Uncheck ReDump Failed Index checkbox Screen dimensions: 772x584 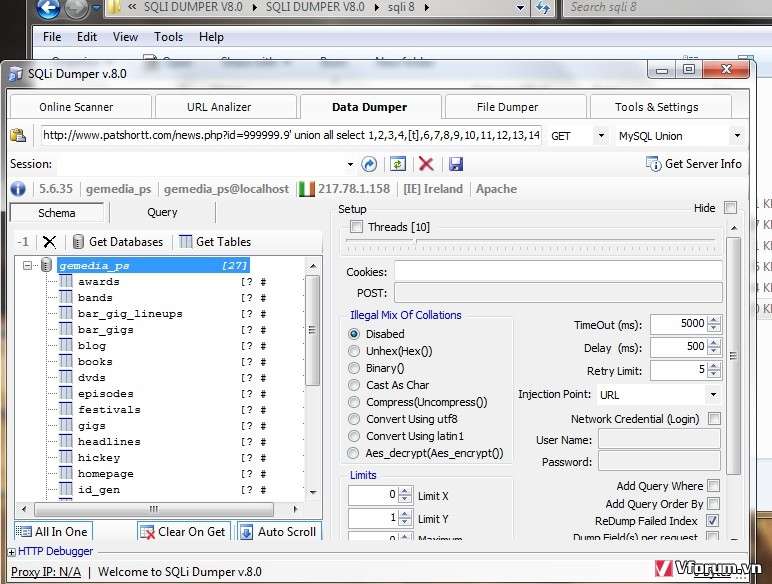pyautogui.click(x=713, y=520)
